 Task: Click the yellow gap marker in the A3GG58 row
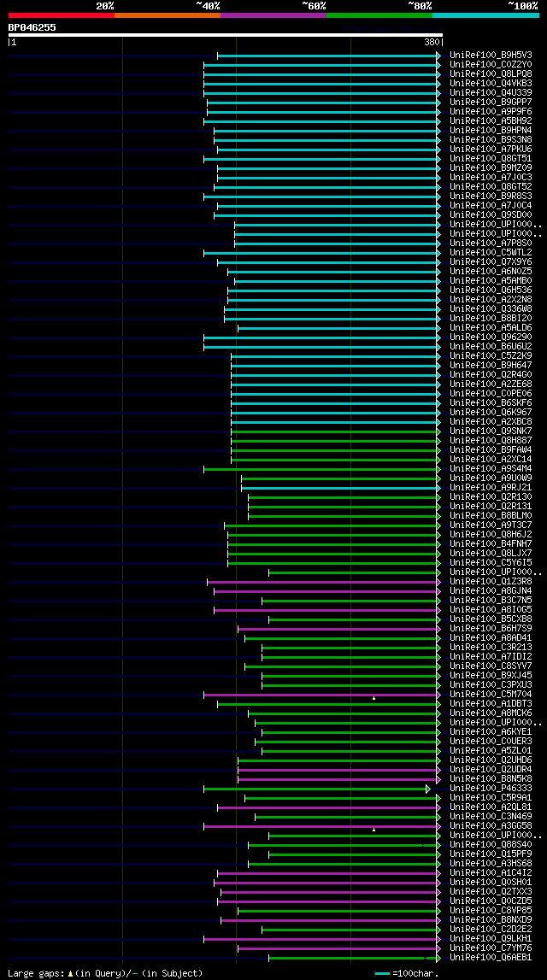coord(373,830)
